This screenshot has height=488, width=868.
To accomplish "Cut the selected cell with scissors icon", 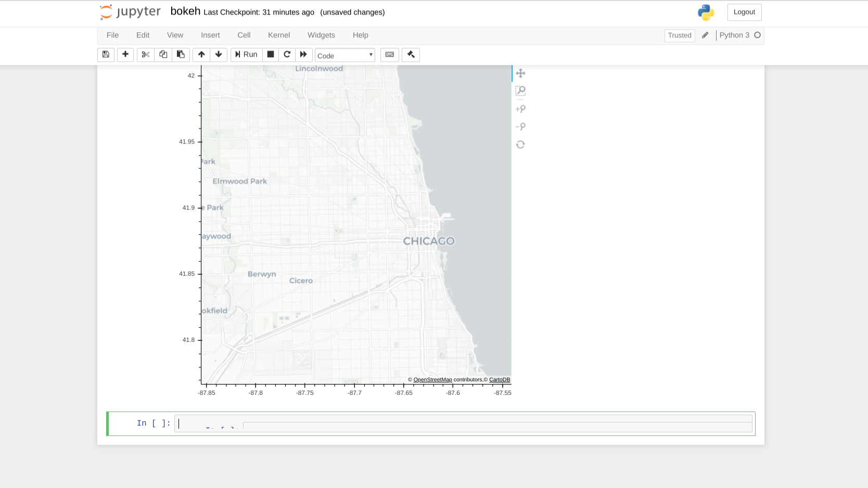I will point(145,55).
